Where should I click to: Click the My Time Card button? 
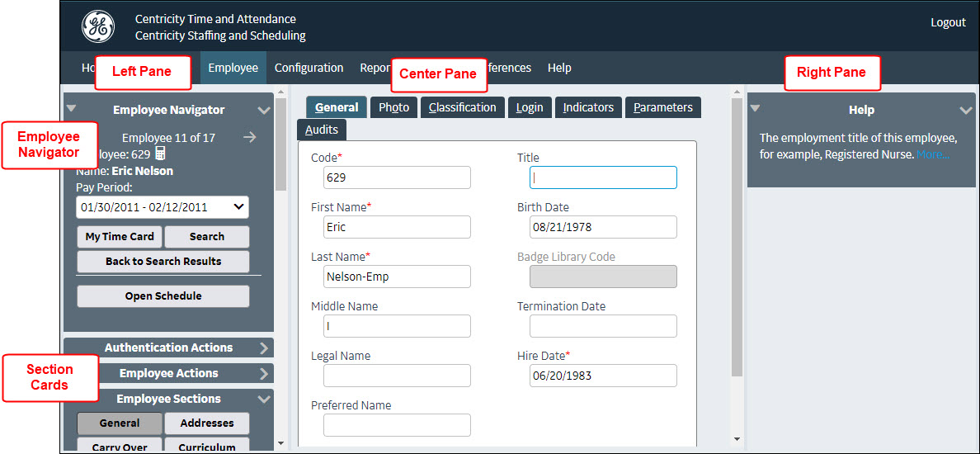pyautogui.click(x=120, y=237)
